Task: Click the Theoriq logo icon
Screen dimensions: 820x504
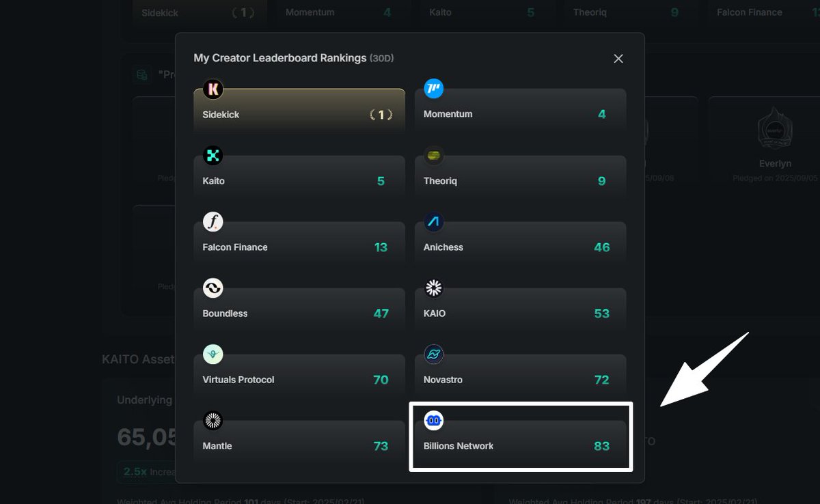Action: click(x=434, y=155)
